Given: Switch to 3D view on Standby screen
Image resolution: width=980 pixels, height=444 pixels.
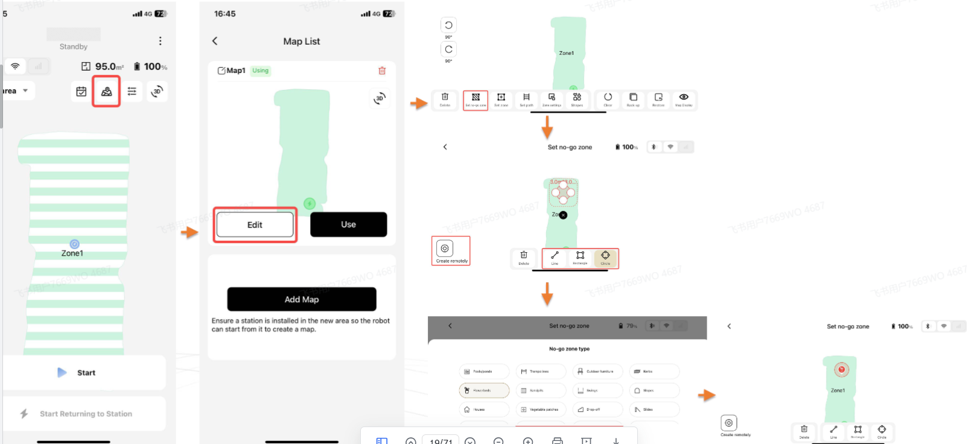Looking at the screenshot, I should (x=157, y=92).
